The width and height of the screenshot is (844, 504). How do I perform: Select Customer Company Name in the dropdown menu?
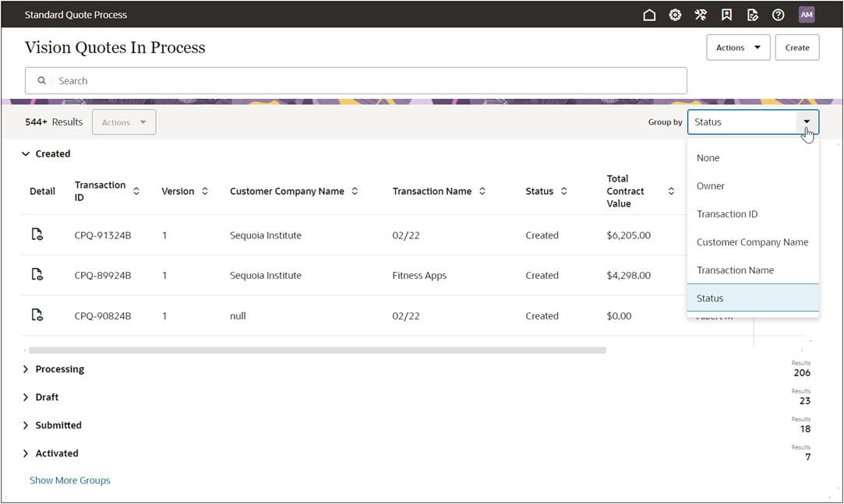(752, 241)
